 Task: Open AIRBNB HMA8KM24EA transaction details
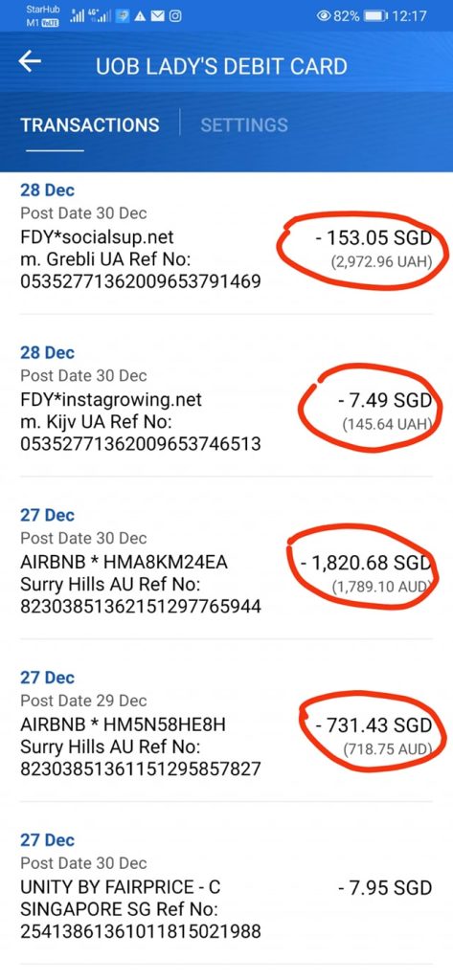[x=226, y=565]
